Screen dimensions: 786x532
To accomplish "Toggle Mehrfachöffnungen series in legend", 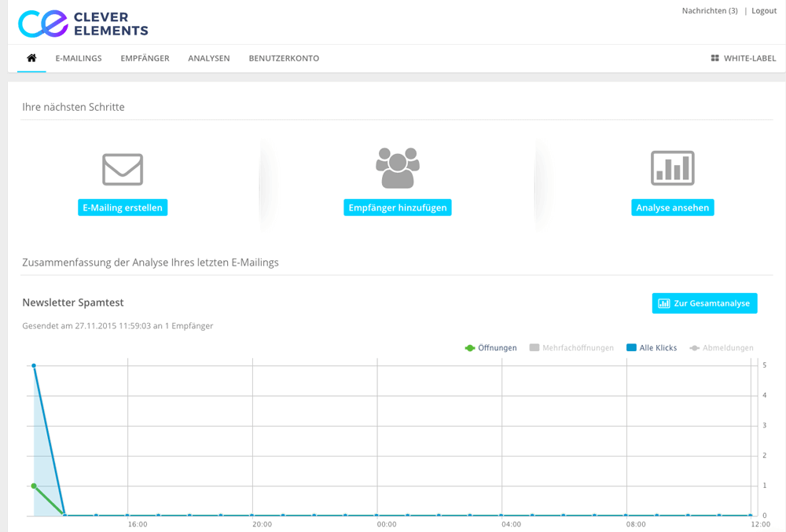I will point(571,347).
